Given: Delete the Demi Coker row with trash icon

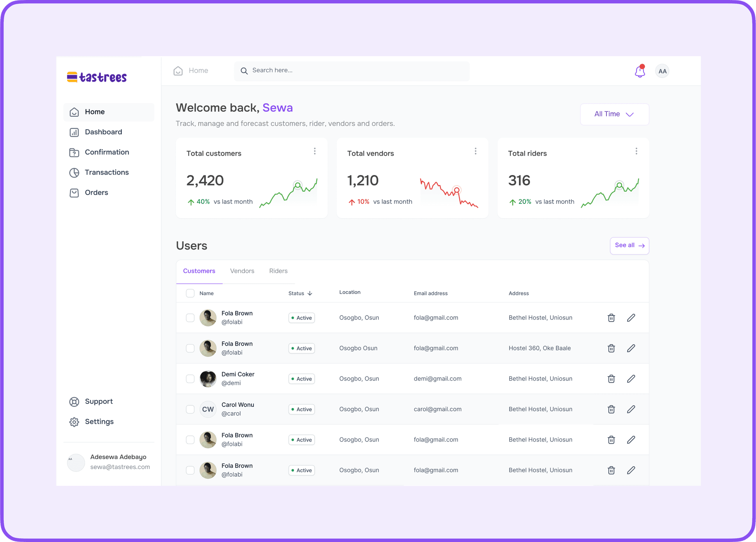Looking at the screenshot, I should (611, 379).
